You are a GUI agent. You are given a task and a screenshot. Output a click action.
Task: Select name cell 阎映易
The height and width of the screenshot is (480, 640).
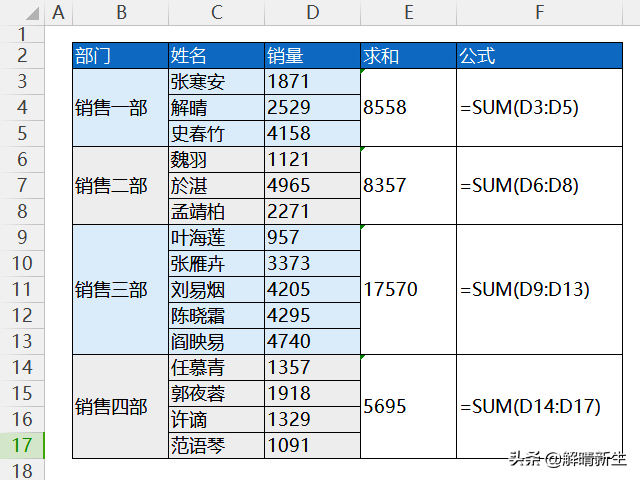[x=217, y=341]
